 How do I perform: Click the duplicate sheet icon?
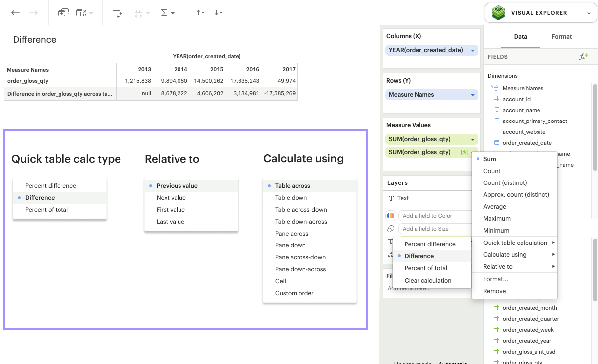coord(63,13)
